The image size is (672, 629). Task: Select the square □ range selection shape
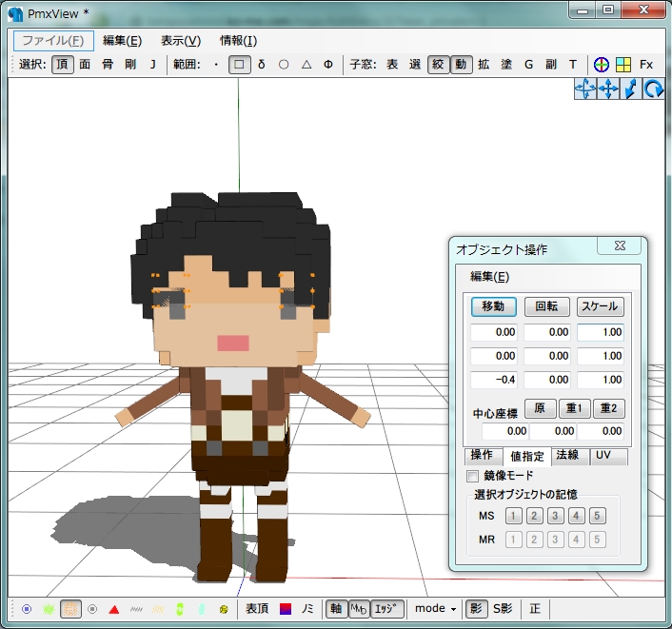(239, 65)
